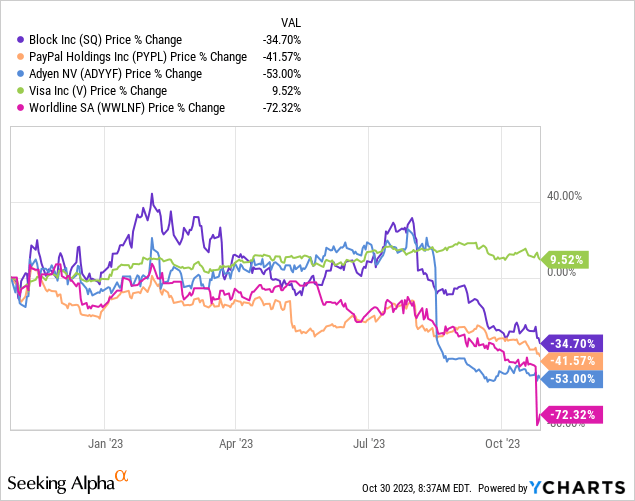Click the blue -53.00% end-value tag
The height and width of the screenshot is (501, 635).
pyautogui.click(x=571, y=379)
